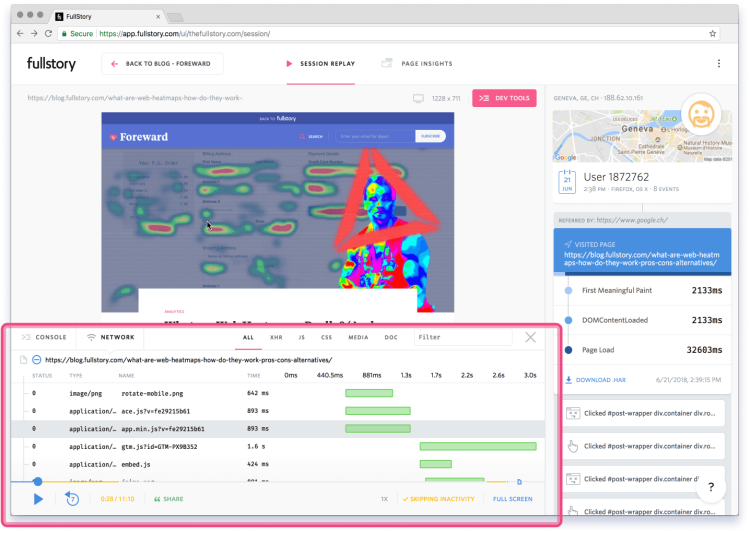Select User 1872762
750x533 pixels.
click(616, 177)
